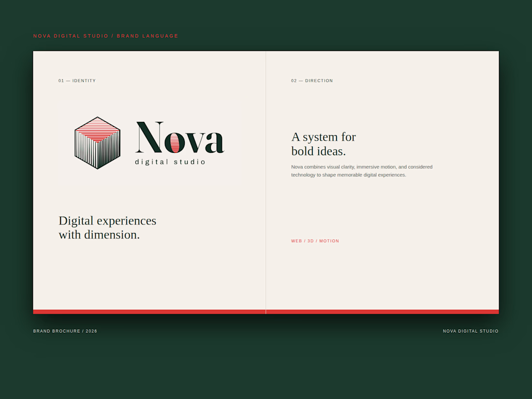Click the striped cube logo icon
The width and height of the screenshot is (532, 399).
(x=97, y=143)
